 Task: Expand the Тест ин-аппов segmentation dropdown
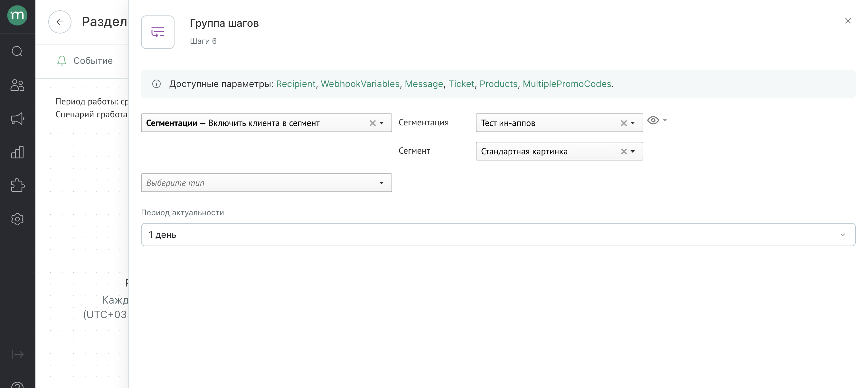click(x=632, y=123)
